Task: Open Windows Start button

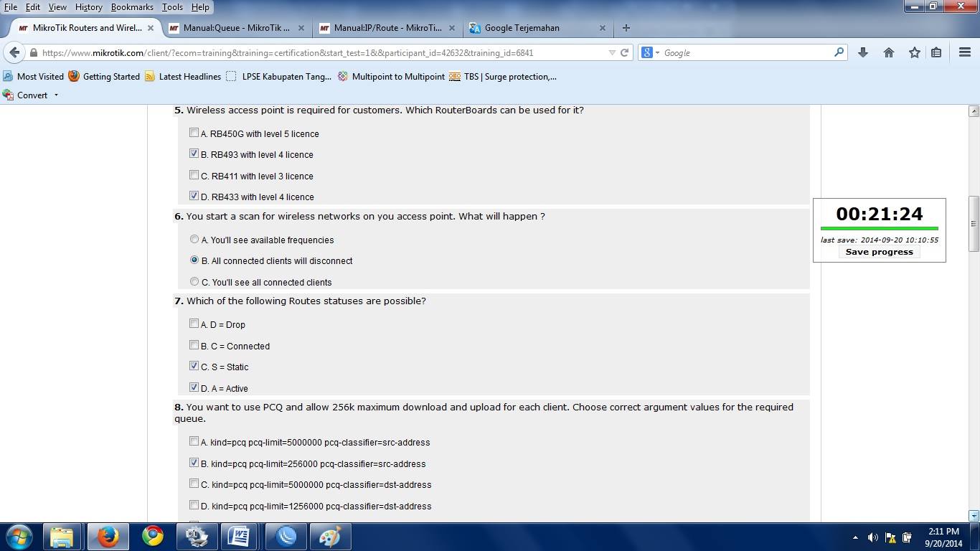Action: tap(19, 536)
